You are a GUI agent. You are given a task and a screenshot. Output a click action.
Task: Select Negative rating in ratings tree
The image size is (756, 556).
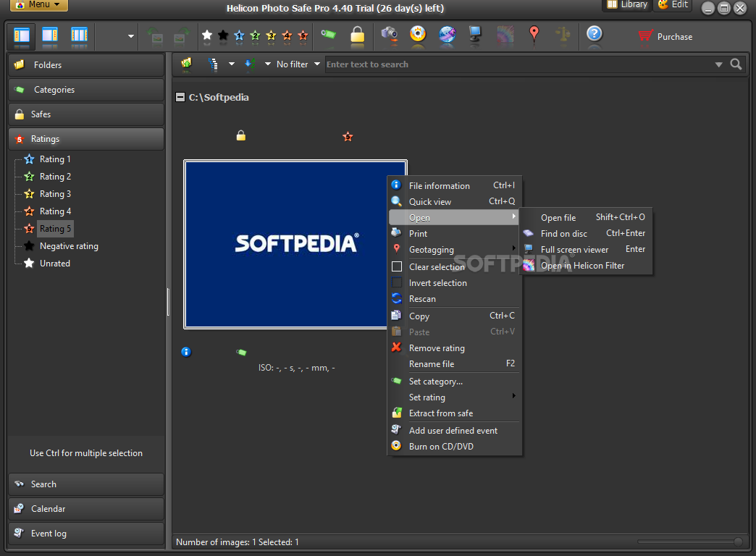click(x=69, y=246)
